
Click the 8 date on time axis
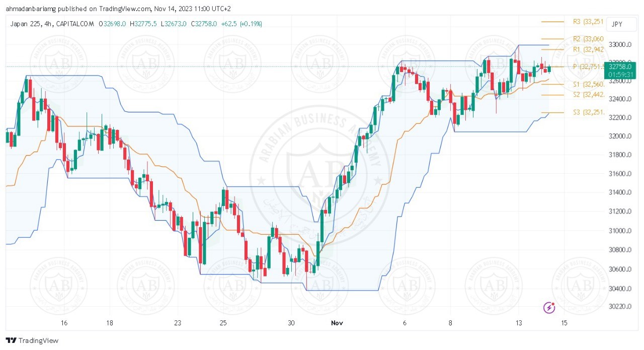pos(450,323)
